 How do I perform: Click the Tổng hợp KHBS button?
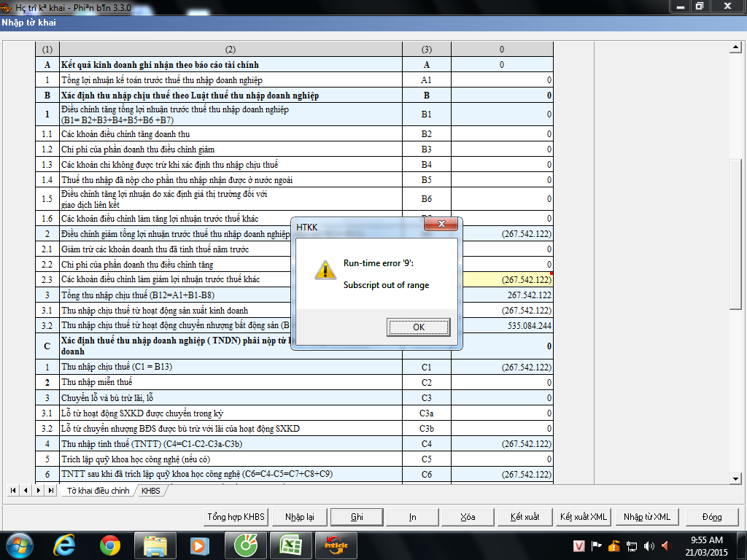pyautogui.click(x=236, y=517)
